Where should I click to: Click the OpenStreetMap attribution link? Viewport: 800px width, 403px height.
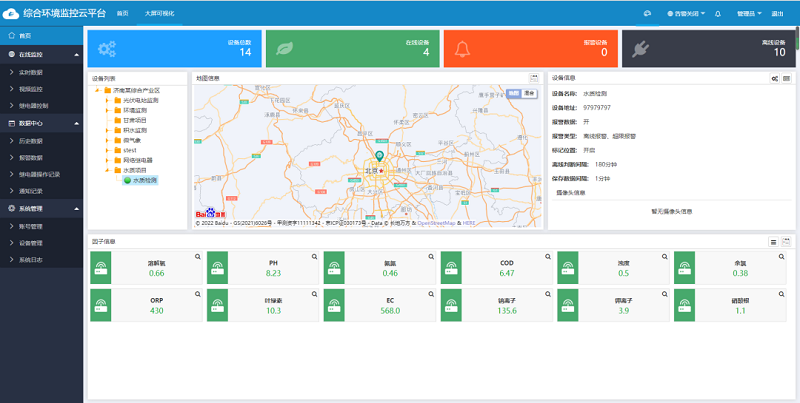tap(436, 223)
